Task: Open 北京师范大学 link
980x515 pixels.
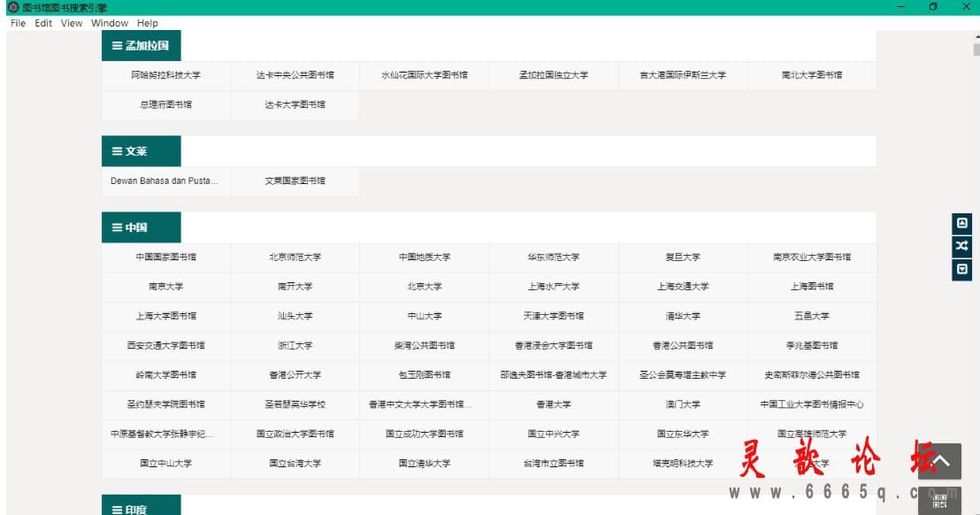Action: (295, 257)
